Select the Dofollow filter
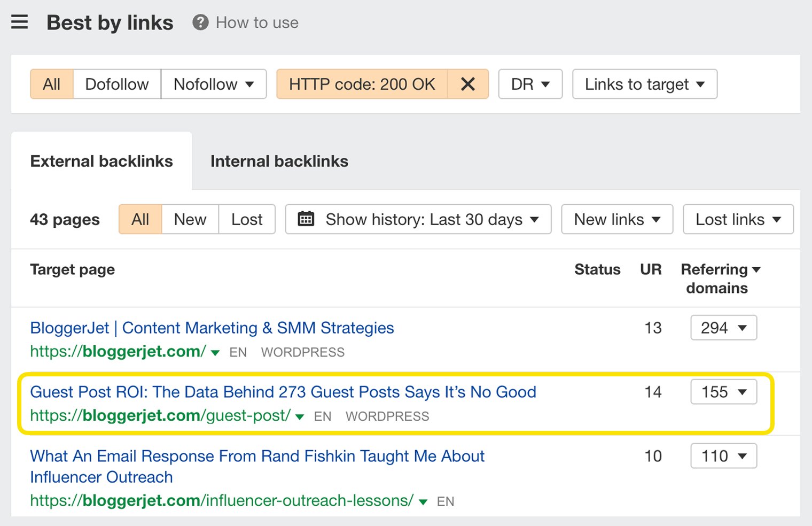Image resolution: width=812 pixels, height=526 pixels. tap(116, 84)
